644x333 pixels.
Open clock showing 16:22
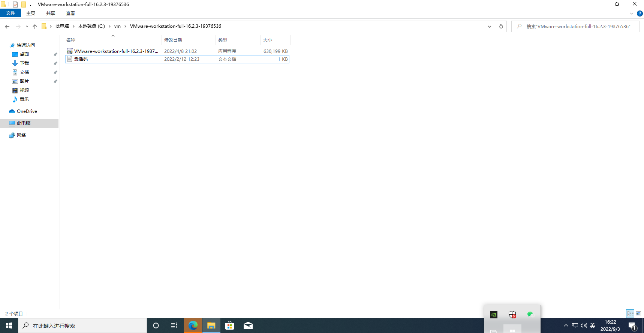610,325
